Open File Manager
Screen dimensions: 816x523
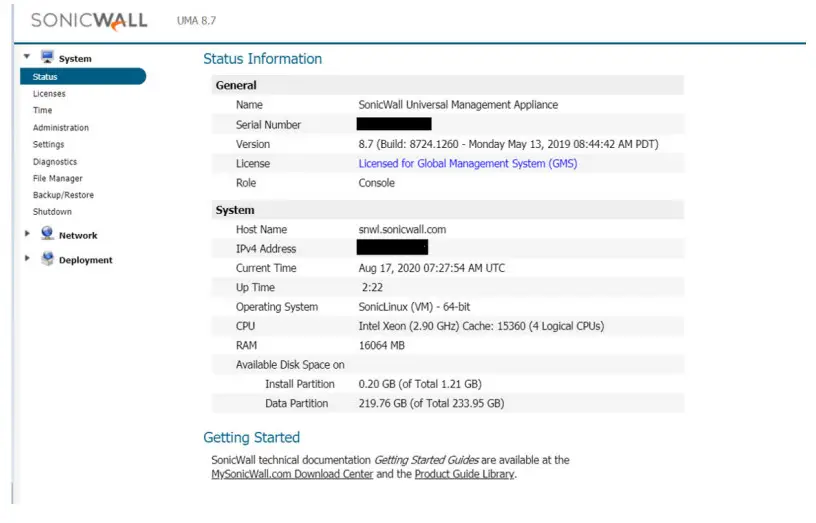tap(58, 178)
